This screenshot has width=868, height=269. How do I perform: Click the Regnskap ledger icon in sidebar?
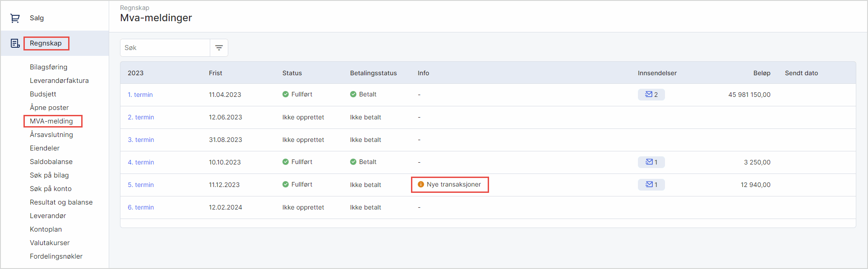(x=15, y=43)
